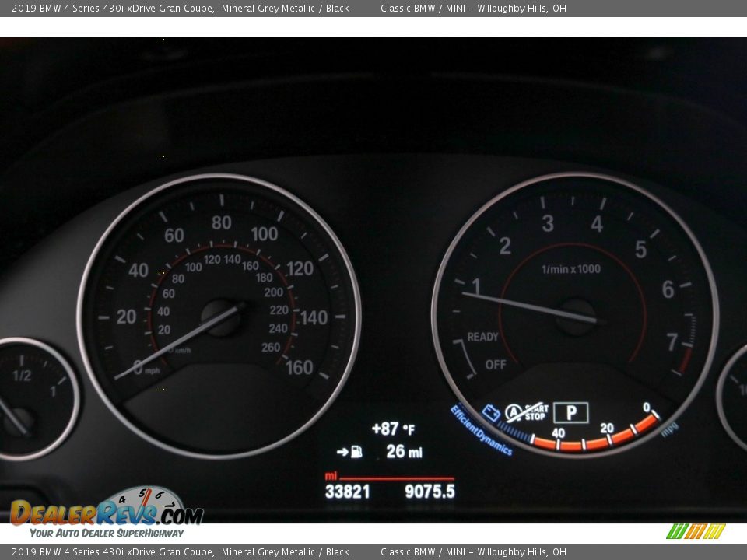Click the 1/min x 1000 tachometer label
Screen dimensions: 747x560
coord(570,269)
